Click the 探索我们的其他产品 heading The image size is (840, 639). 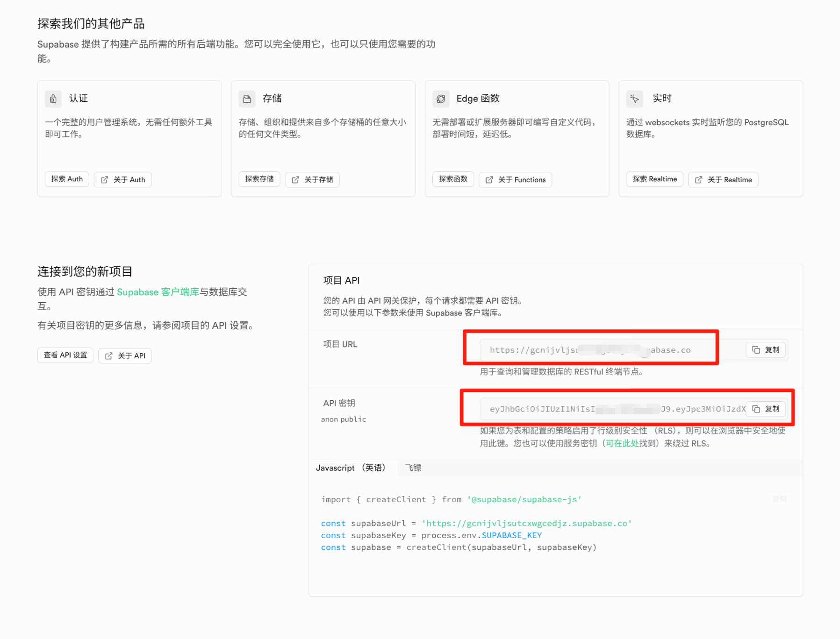coord(91,23)
